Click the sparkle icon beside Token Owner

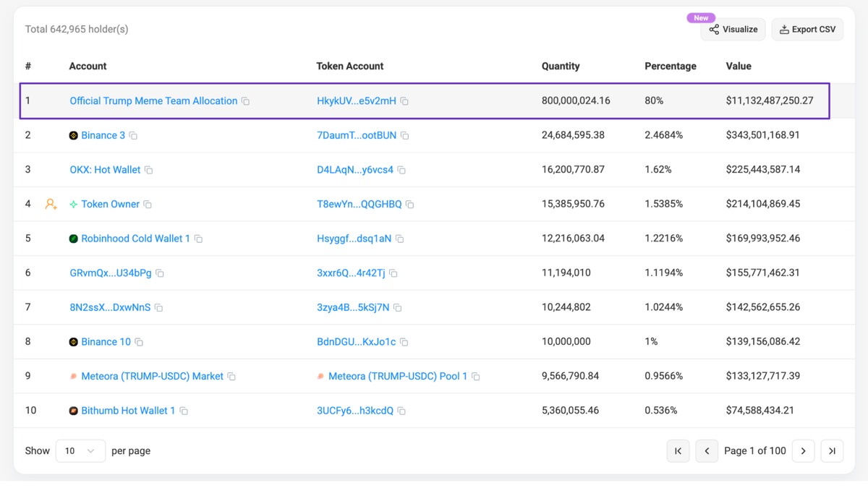[x=73, y=205]
